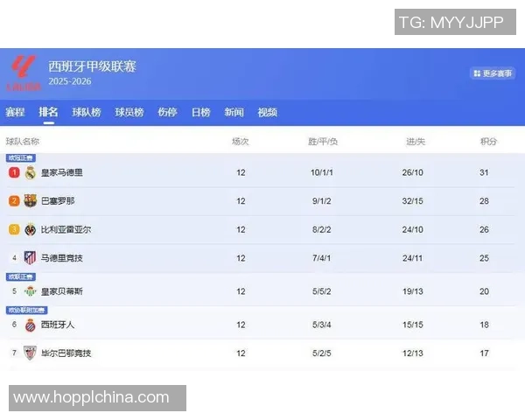
Task: Click the yellow rank 3 badge
Action: pyautogui.click(x=14, y=229)
